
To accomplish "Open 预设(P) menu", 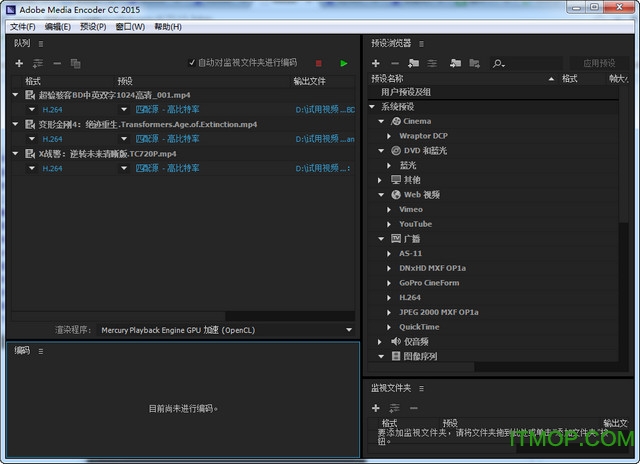I will coord(93,27).
